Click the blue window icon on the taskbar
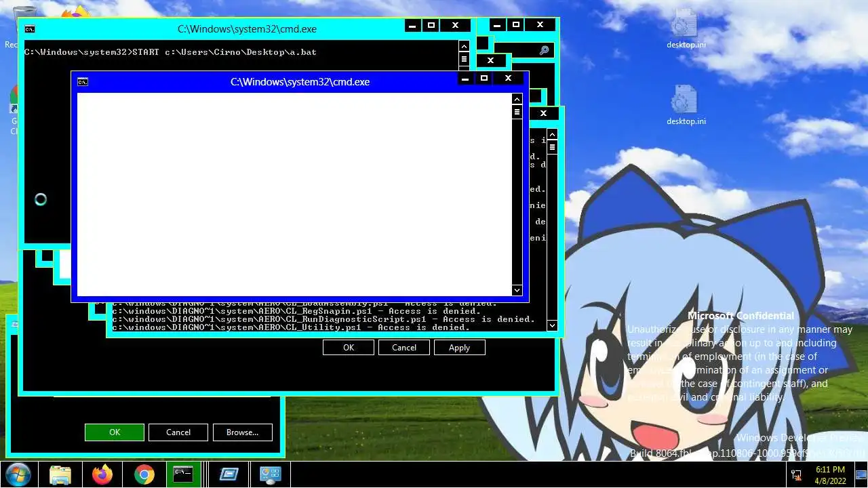The width and height of the screenshot is (868, 488). tap(229, 474)
